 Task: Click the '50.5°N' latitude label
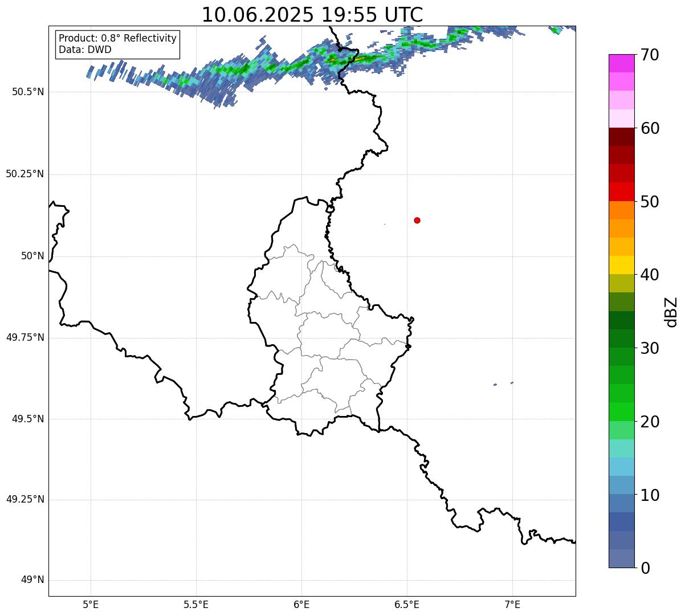click(x=27, y=92)
